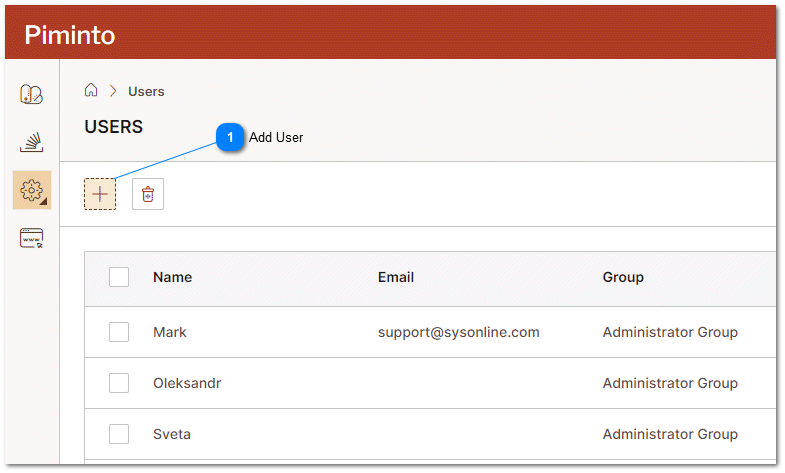Open user Sveta's name entry
Image resolution: width=785 pixels, height=473 pixels.
tap(172, 435)
